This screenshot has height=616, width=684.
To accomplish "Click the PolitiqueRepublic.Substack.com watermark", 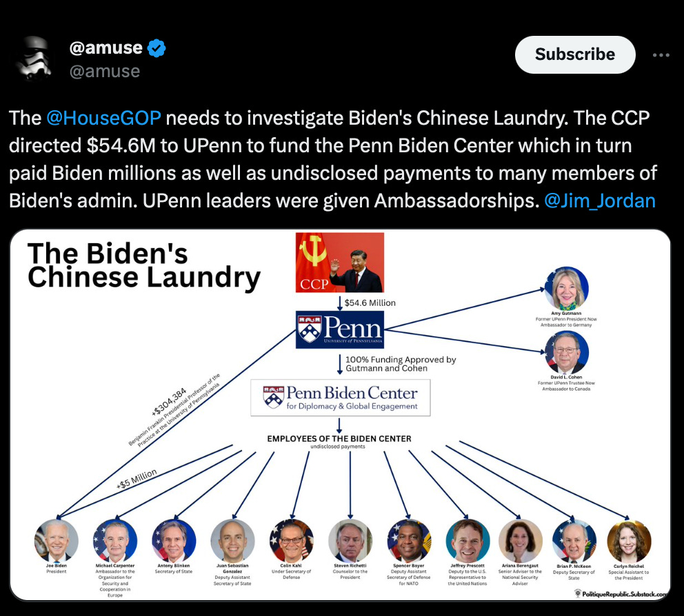I will coord(621,594).
